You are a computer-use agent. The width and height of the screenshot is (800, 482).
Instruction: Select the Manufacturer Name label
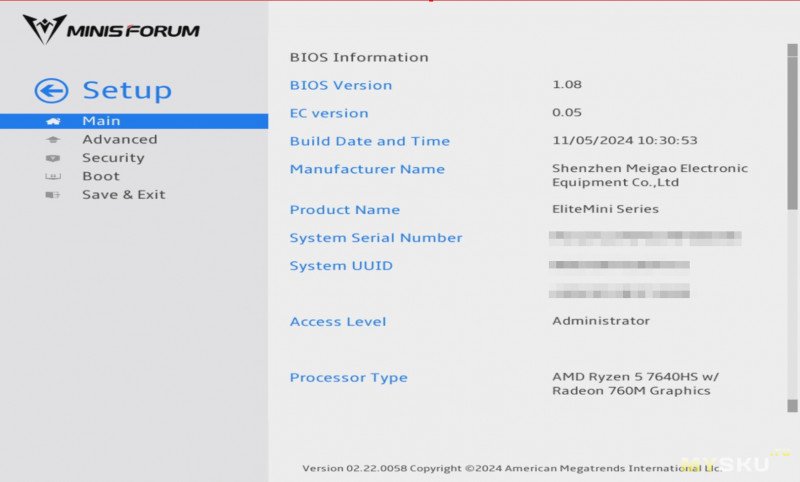pos(367,169)
